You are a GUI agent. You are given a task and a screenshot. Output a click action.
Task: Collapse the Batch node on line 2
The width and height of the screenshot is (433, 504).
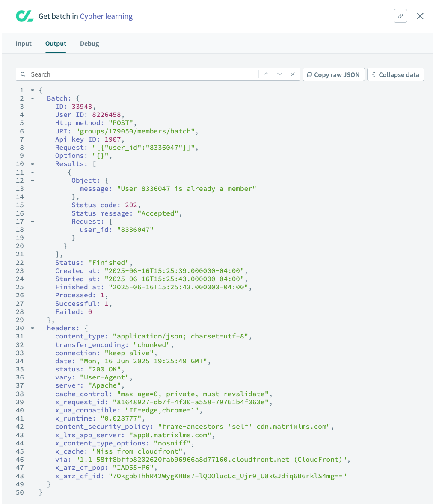pyautogui.click(x=33, y=98)
